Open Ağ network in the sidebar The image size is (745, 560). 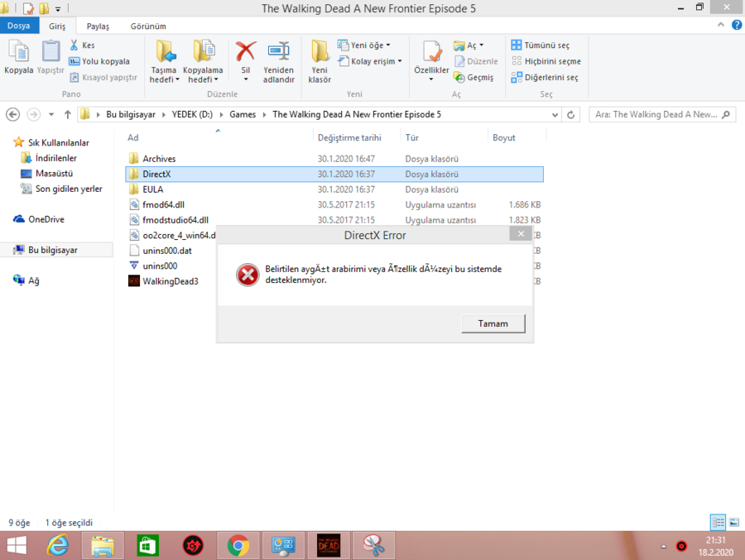[x=33, y=280]
